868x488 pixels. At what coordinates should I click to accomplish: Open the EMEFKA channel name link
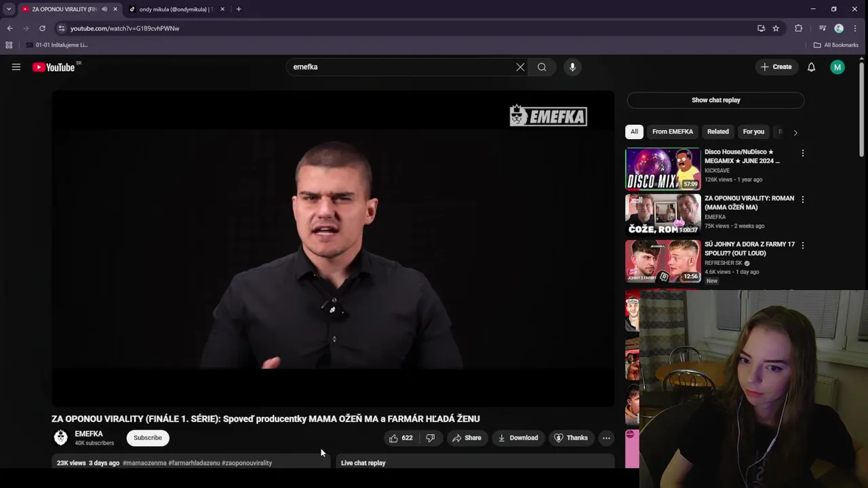click(x=89, y=434)
